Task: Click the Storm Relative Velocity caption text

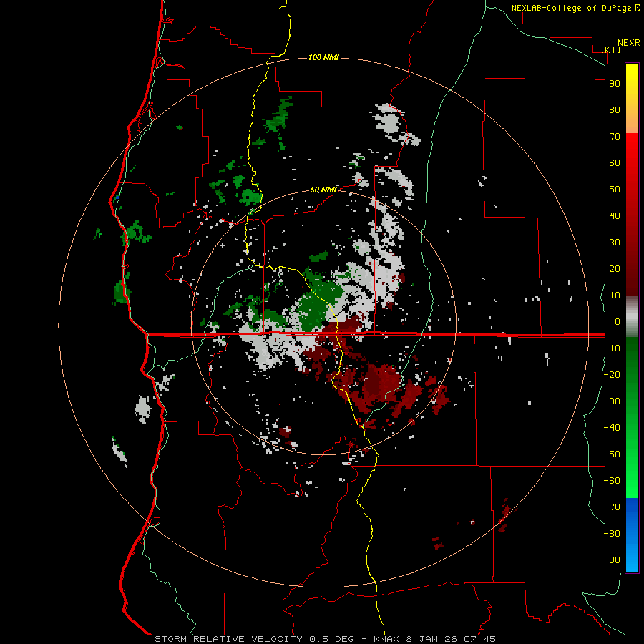Action: [x=326, y=639]
